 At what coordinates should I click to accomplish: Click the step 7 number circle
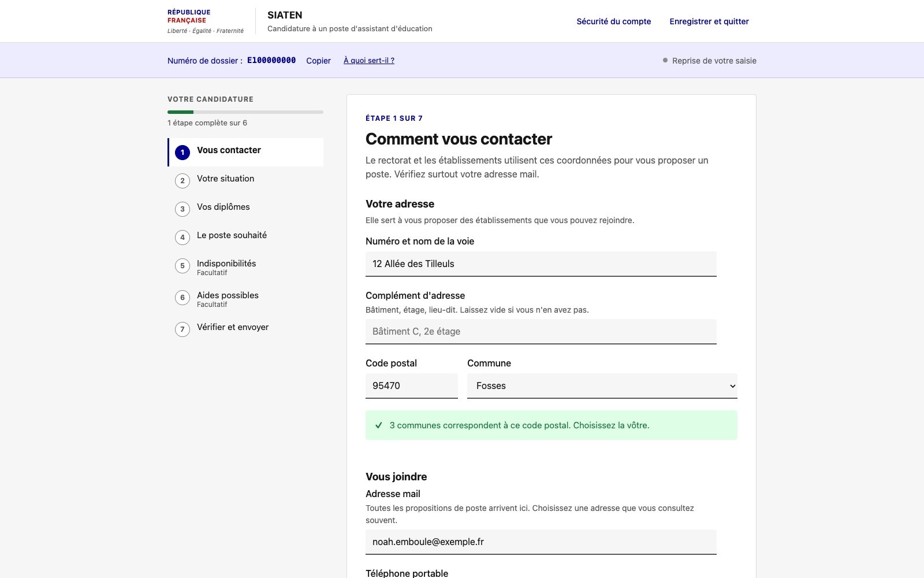(182, 329)
